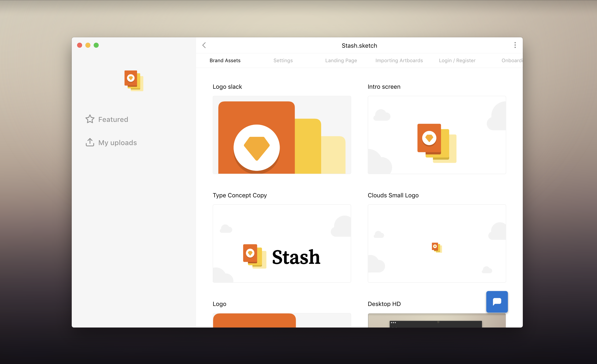Image resolution: width=597 pixels, height=364 pixels.
Task: Click the Desktop HD title text
Action: 384,304
